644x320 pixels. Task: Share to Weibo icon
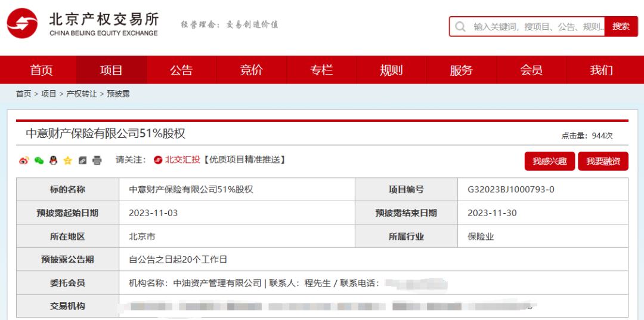[24, 161]
